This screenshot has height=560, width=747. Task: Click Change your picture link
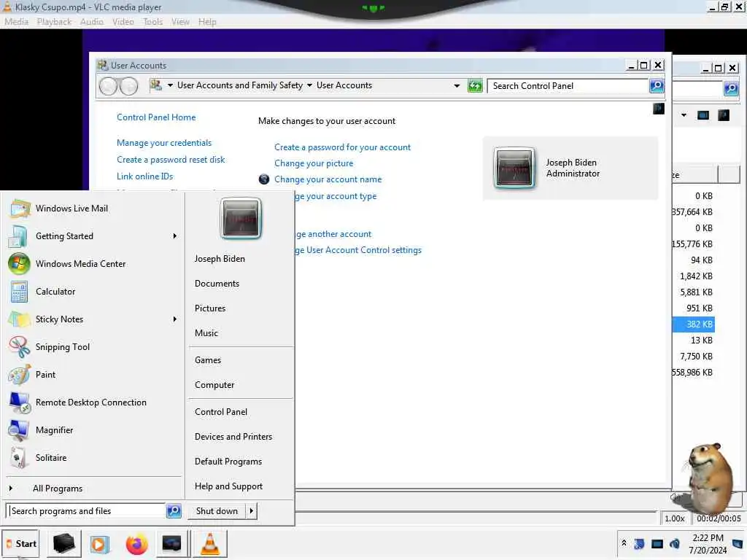click(314, 163)
